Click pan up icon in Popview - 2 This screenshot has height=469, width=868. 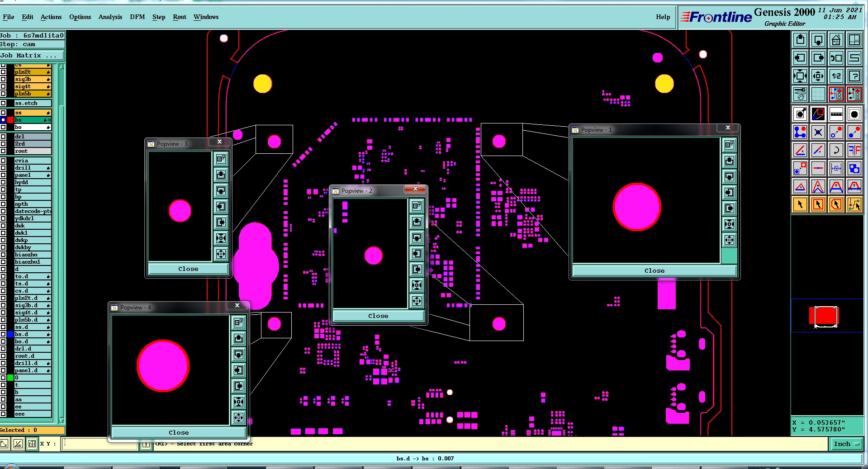click(x=417, y=222)
